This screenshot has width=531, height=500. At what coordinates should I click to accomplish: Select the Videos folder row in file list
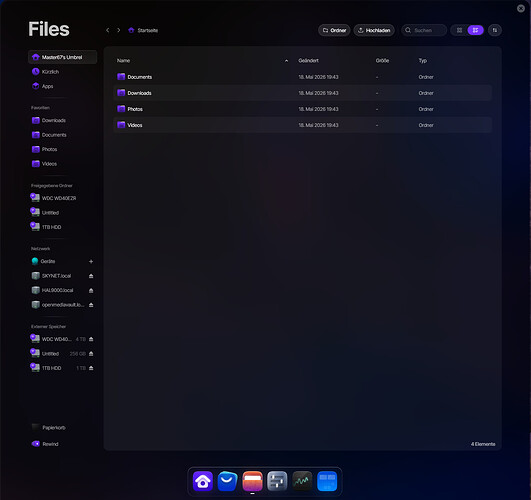(x=303, y=125)
